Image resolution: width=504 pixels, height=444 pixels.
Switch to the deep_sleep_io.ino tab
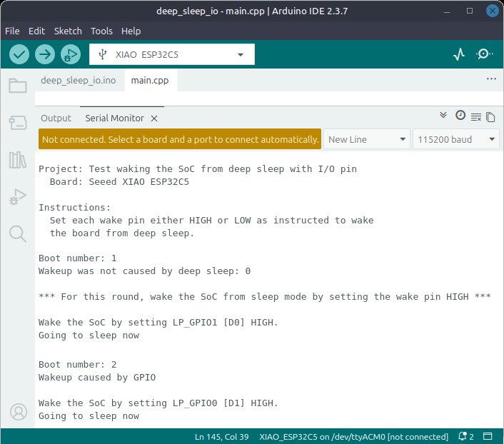coord(78,80)
